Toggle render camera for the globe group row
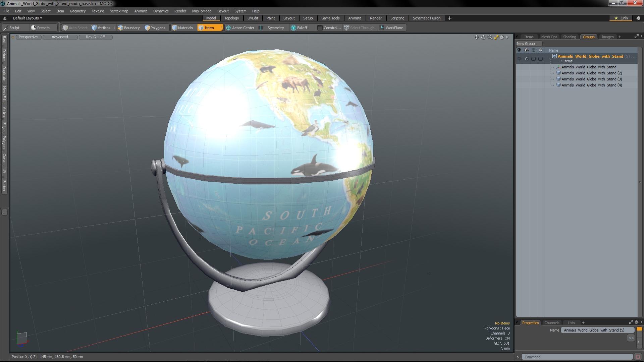Viewport: 644px width, 362px height. (526, 59)
